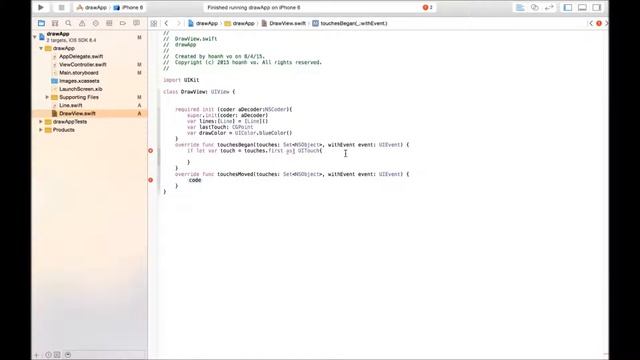Open the Test navigator

(x=96, y=23)
